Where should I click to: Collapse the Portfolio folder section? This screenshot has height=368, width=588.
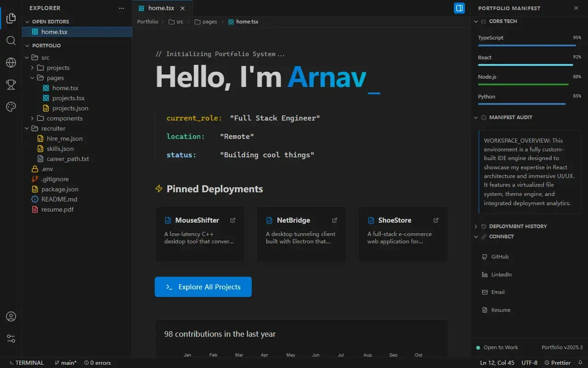pos(77,46)
